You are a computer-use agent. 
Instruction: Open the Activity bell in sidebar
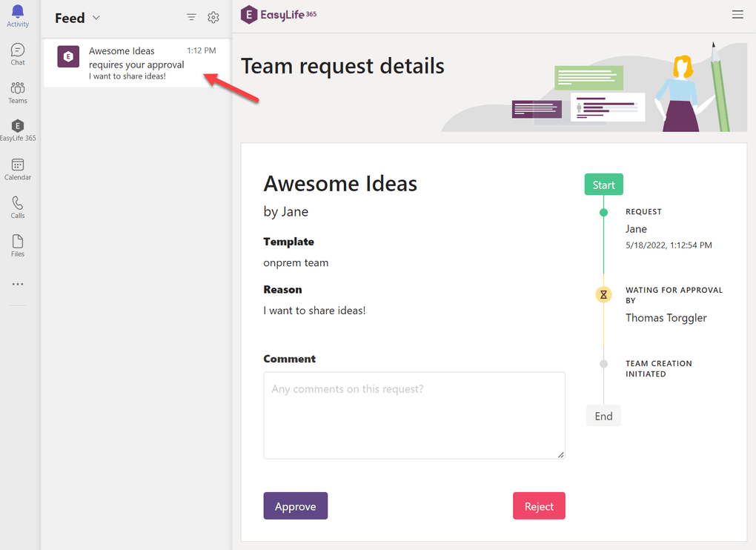click(x=18, y=15)
